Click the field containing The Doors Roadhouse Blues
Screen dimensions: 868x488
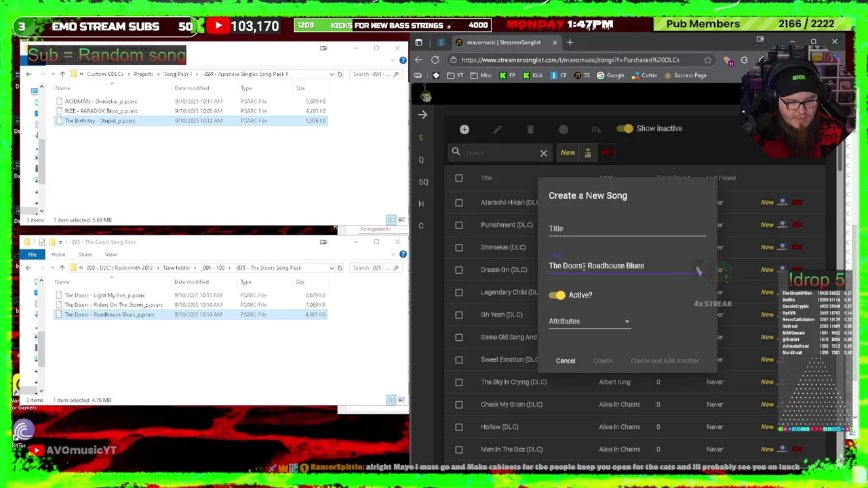click(627, 266)
